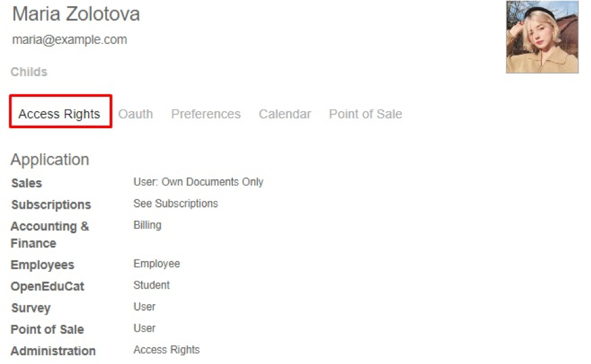Click the Administration field label
Screen dimensions: 591x364
tap(53, 350)
